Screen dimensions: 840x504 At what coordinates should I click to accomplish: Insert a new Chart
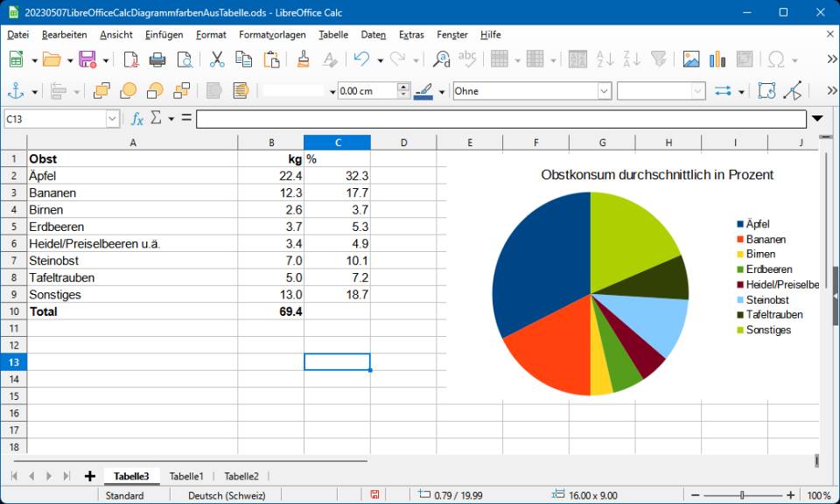click(x=717, y=60)
